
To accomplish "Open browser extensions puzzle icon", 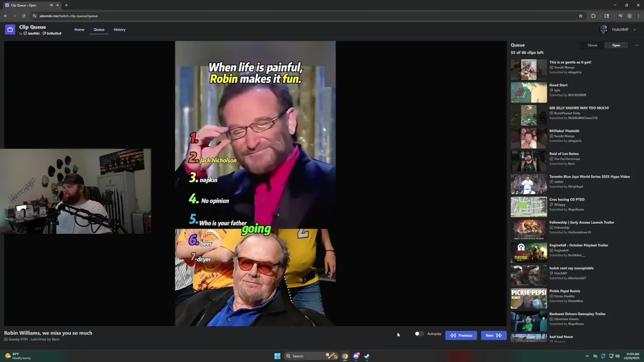I will coord(593,16).
